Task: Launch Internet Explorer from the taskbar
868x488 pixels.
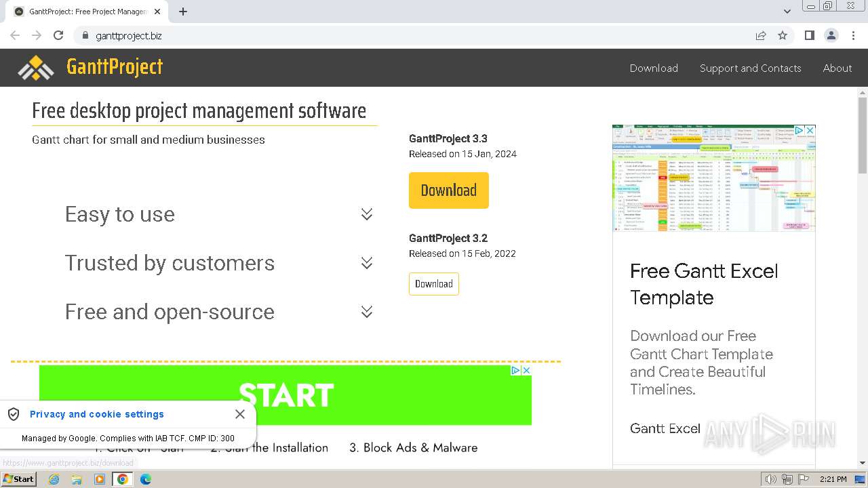Action: pos(54,479)
